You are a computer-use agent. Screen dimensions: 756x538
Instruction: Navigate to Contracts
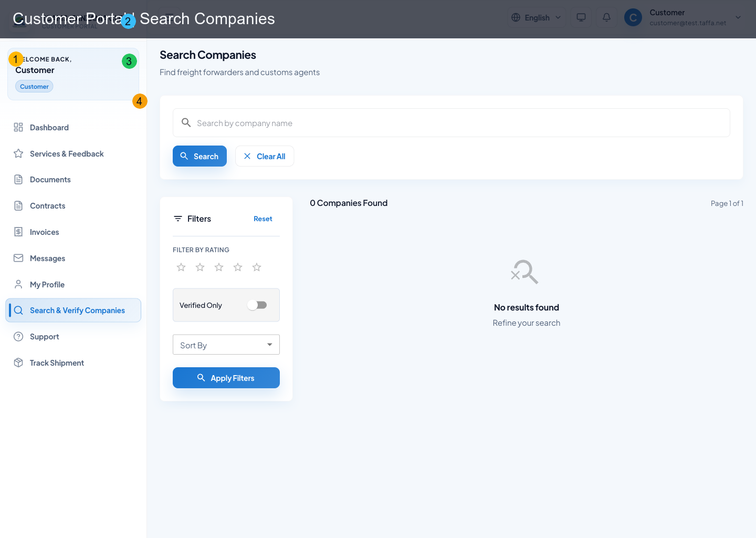coord(73,206)
